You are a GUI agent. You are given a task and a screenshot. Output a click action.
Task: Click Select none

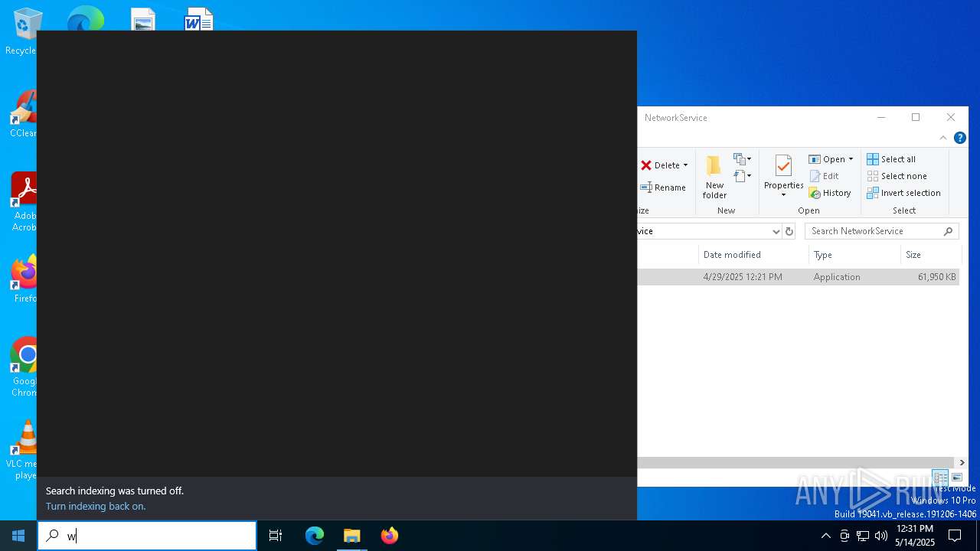coord(897,176)
